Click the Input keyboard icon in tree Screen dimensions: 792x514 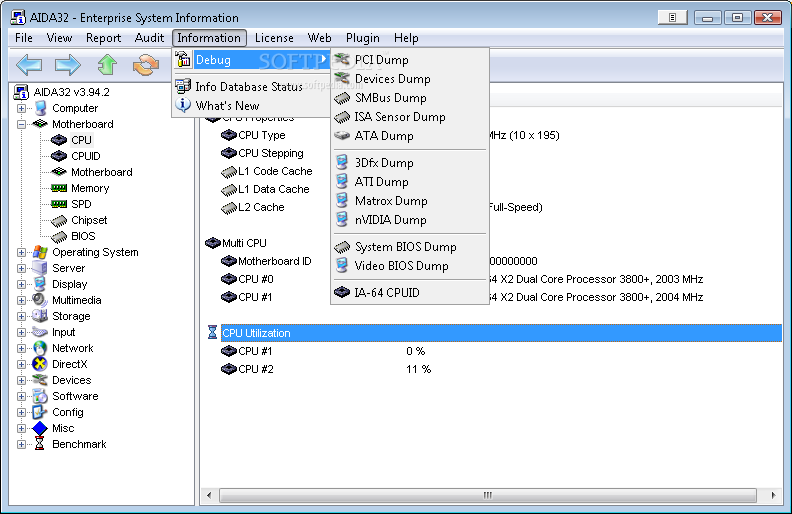[40, 332]
